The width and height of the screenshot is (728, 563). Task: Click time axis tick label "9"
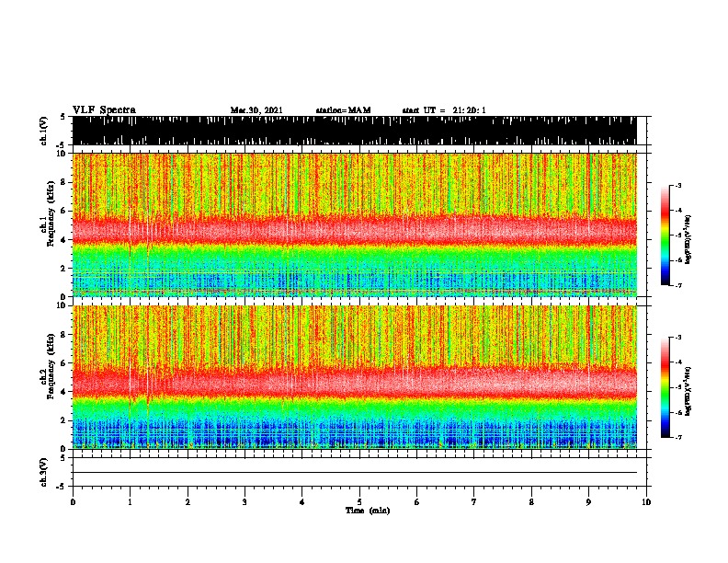pyautogui.click(x=588, y=502)
